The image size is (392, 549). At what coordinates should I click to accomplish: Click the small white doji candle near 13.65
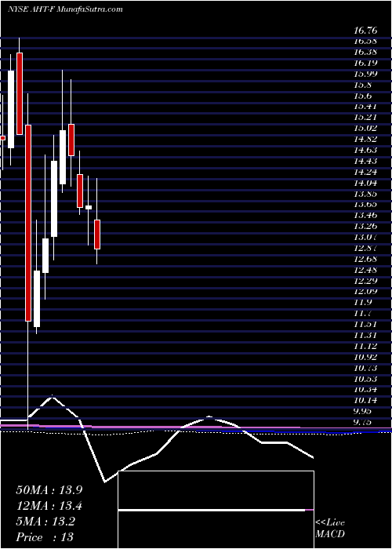(x=89, y=207)
